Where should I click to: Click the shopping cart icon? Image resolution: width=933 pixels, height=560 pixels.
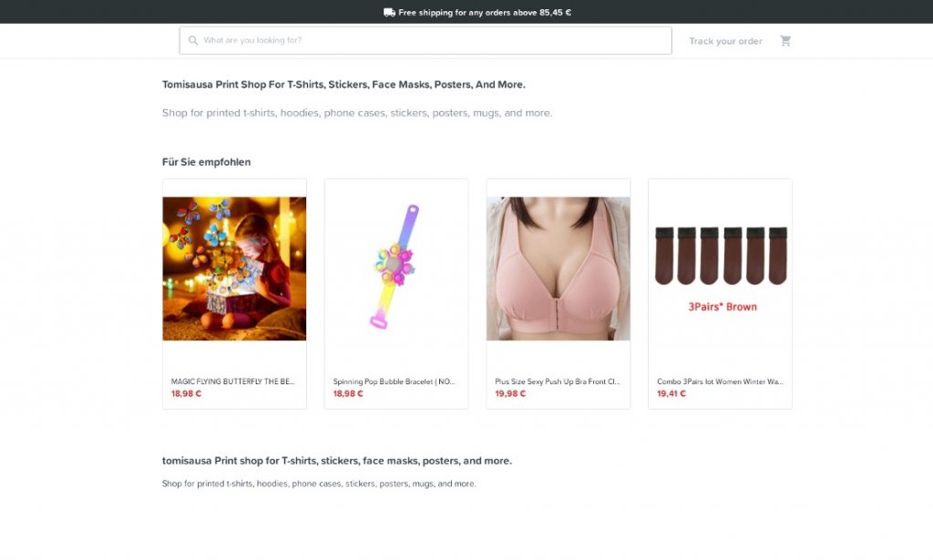click(785, 41)
